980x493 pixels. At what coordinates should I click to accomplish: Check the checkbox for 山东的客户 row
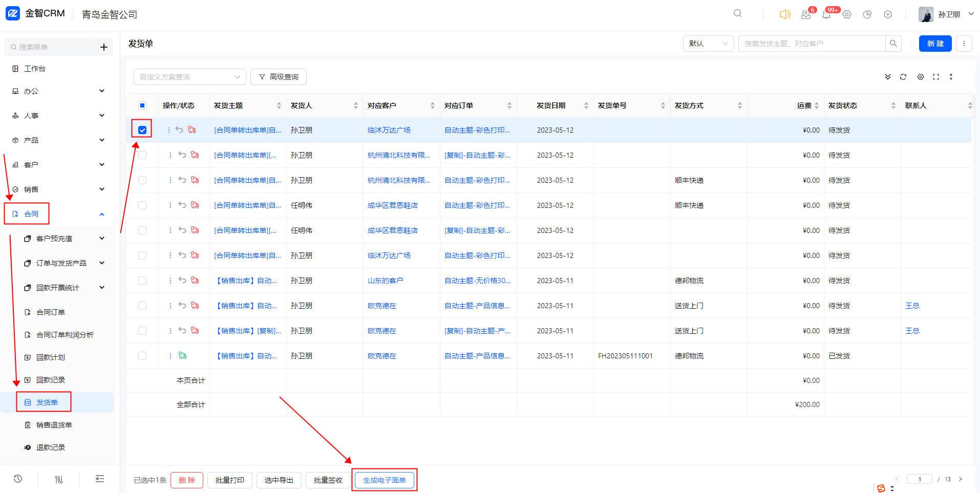click(142, 281)
